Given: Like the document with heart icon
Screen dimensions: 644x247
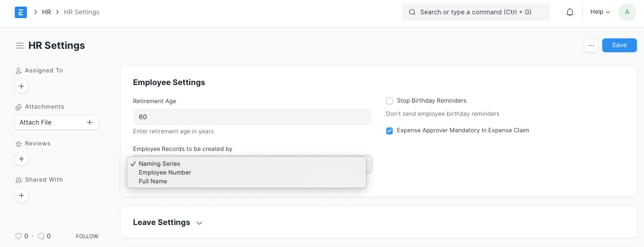Looking at the screenshot, I should 19,236.
